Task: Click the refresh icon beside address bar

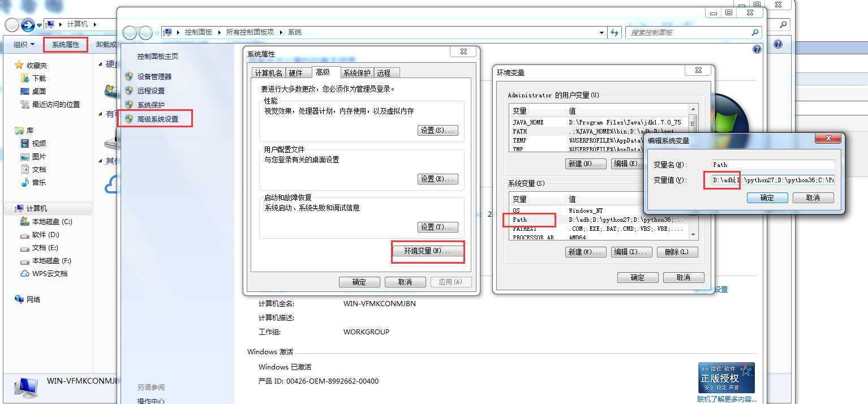Action: (615, 33)
